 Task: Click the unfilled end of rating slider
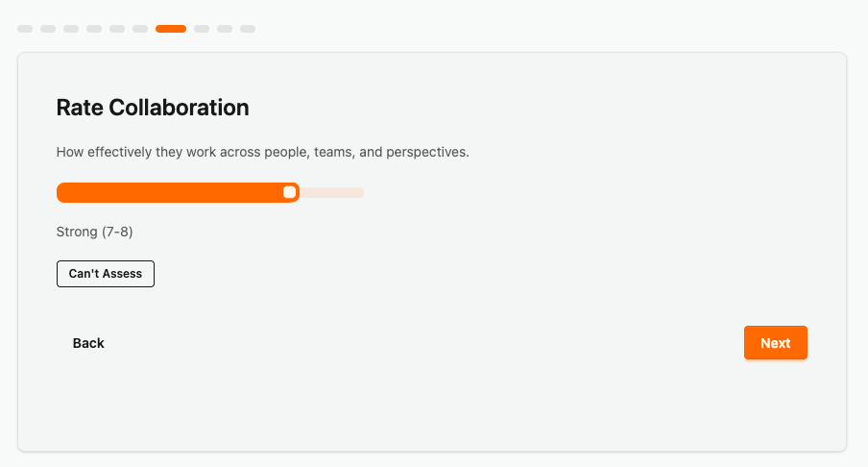336,192
